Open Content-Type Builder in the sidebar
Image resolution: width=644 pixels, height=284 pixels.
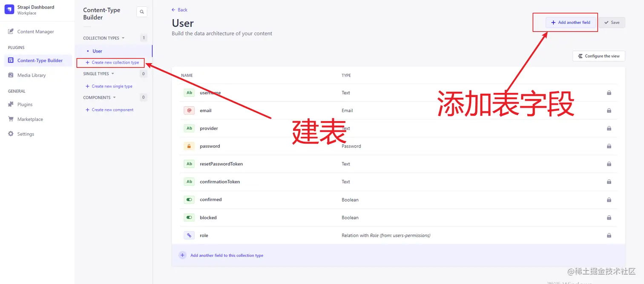[x=37, y=61]
